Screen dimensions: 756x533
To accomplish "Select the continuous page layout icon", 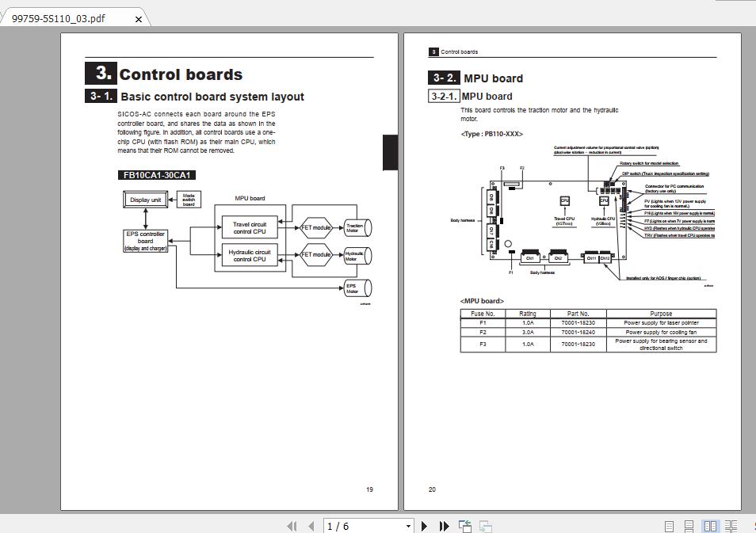I will (688, 525).
